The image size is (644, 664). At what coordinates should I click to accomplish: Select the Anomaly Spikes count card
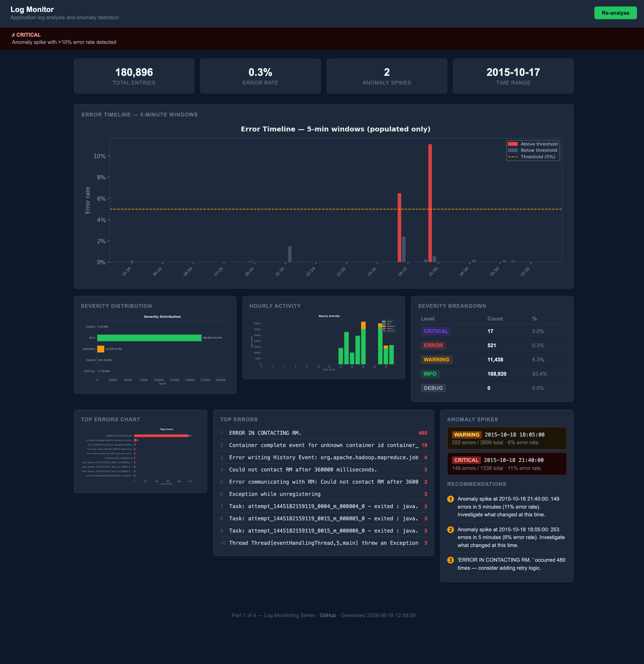click(387, 76)
